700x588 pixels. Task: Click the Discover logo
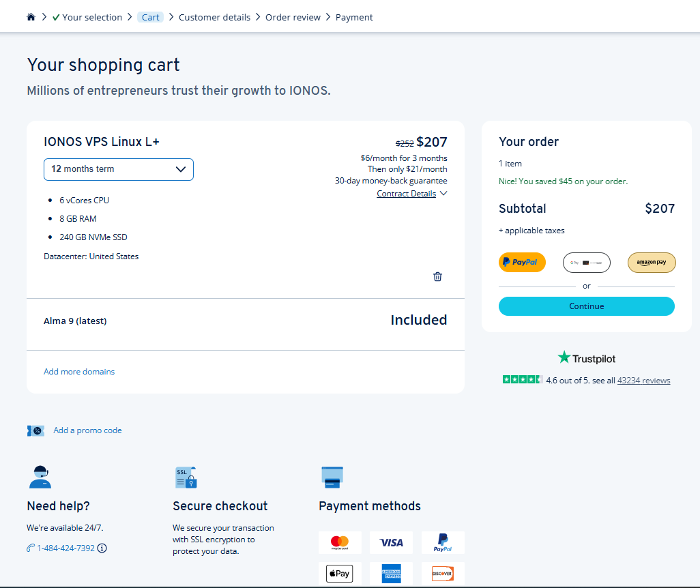point(443,573)
